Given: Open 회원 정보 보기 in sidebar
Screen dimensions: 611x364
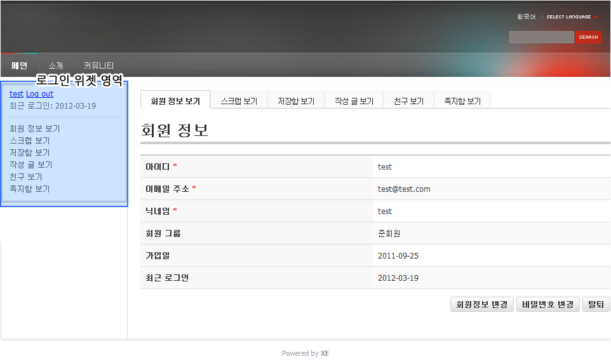Looking at the screenshot, I should click(35, 128).
